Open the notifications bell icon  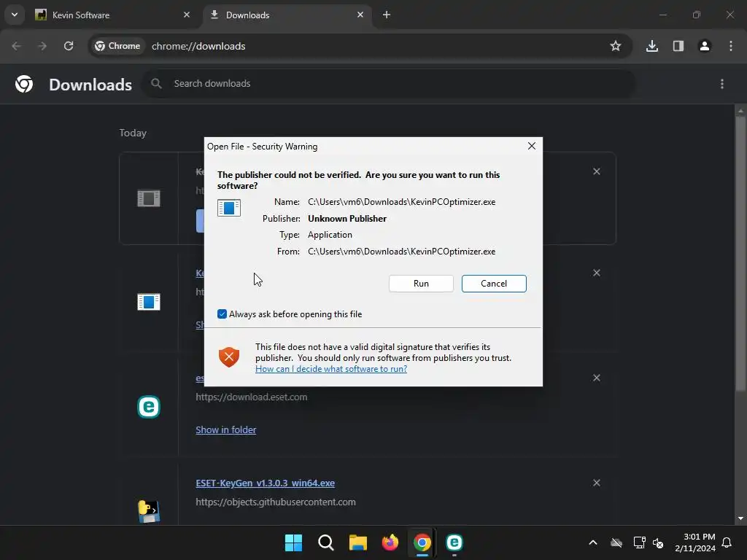click(x=727, y=542)
